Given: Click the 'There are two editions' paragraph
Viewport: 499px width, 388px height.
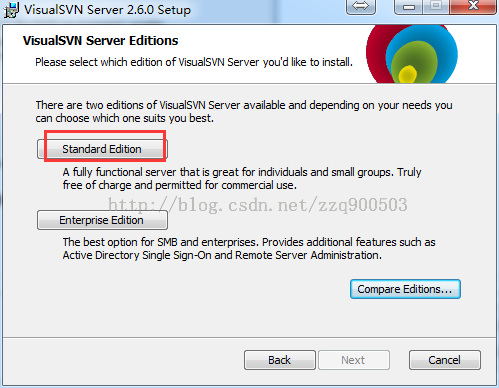Looking at the screenshot, I should 244,111.
